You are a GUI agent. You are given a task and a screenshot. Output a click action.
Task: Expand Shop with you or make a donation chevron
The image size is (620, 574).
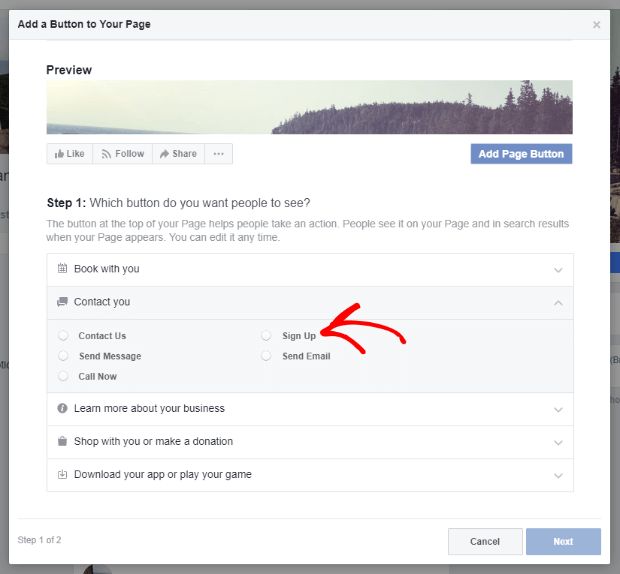[558, 443]
